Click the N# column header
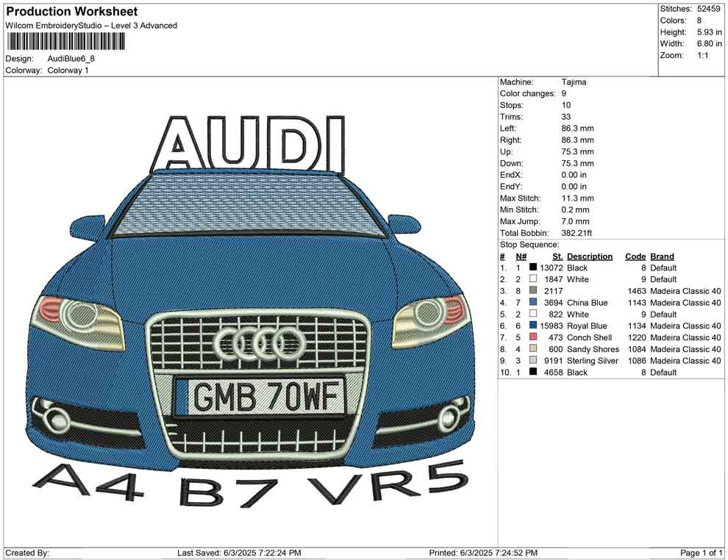728x560 pixels. click(521, 256)
